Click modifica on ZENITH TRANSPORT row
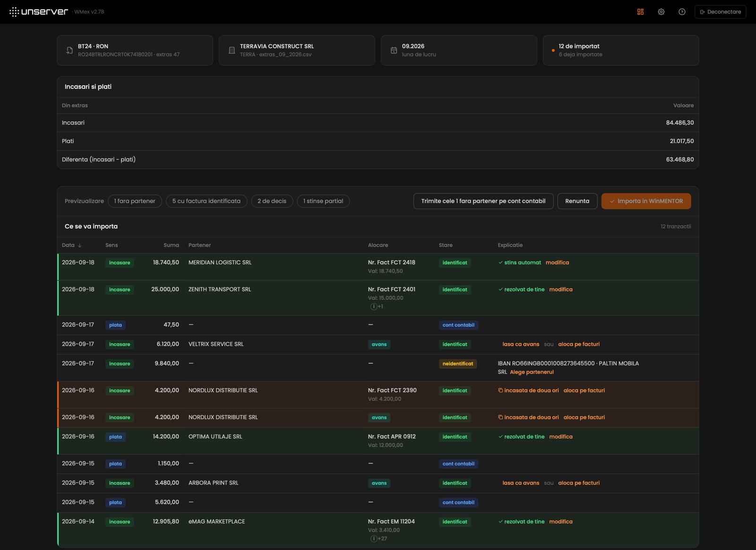Viewport: 756px width, 550px height. (561, 289)
